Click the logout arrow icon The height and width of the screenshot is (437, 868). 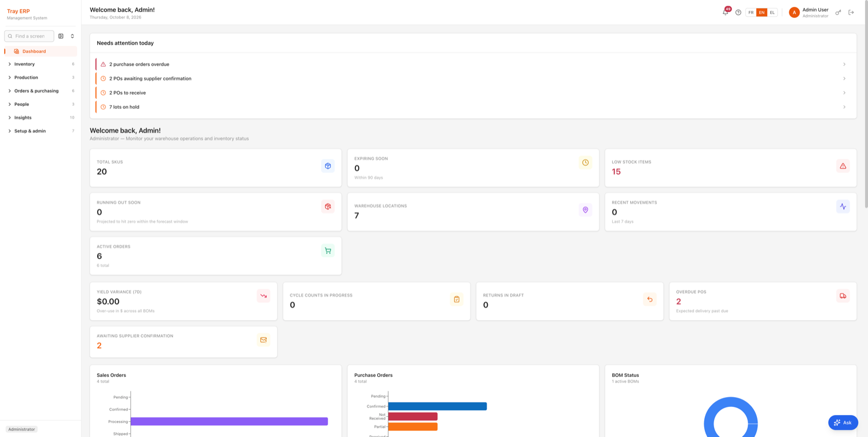point(851,12)
